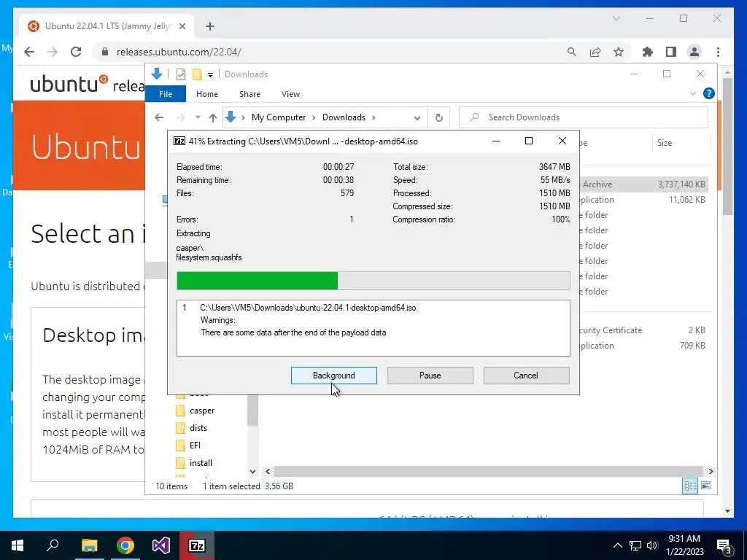Viewport: 747px width, 560px height.
Task: Bookmark this page with star icon
Action: [x=619, y=52]
